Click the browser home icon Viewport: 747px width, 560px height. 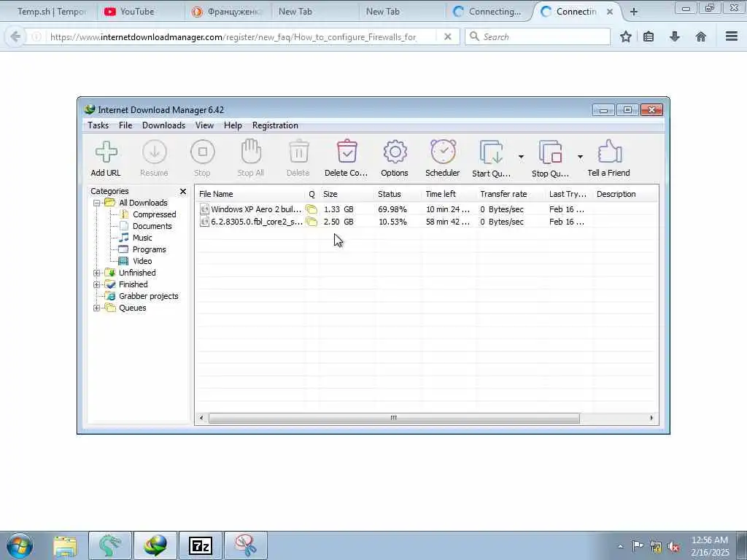701,36
